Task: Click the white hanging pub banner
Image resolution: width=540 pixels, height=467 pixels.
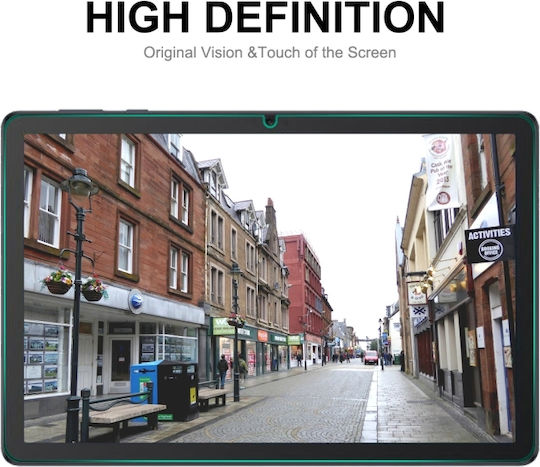Action: tap(443, 172)
